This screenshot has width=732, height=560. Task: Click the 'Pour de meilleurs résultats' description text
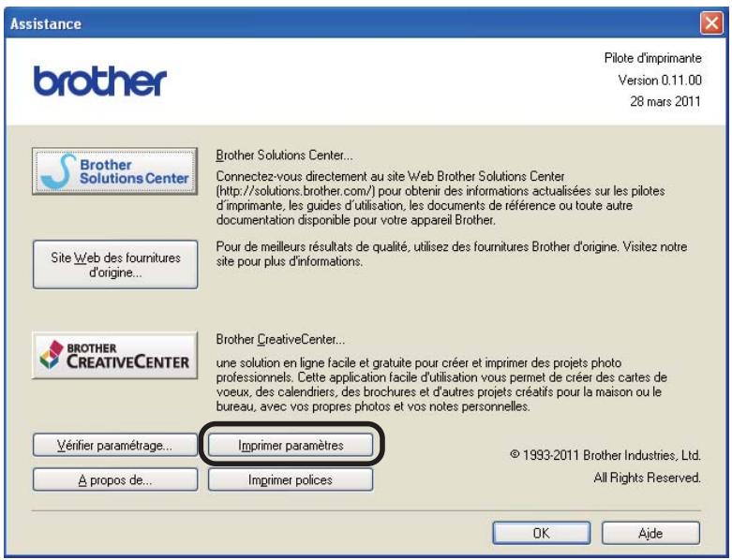[x=451, y=254]
